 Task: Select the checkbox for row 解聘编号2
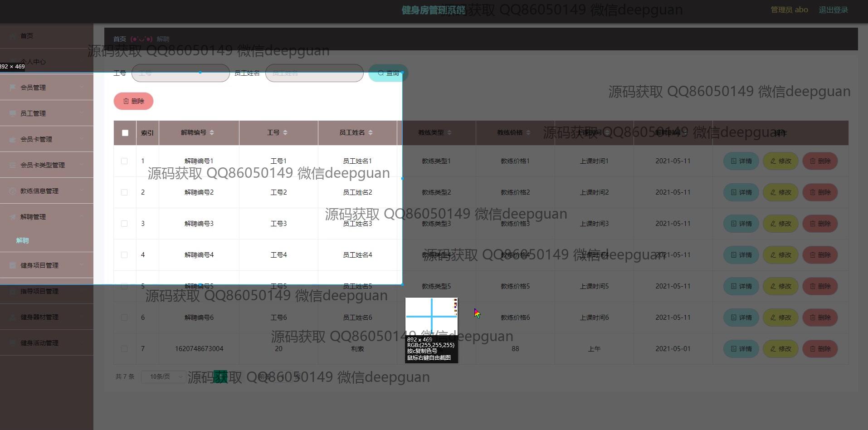[x=124, y=192]
